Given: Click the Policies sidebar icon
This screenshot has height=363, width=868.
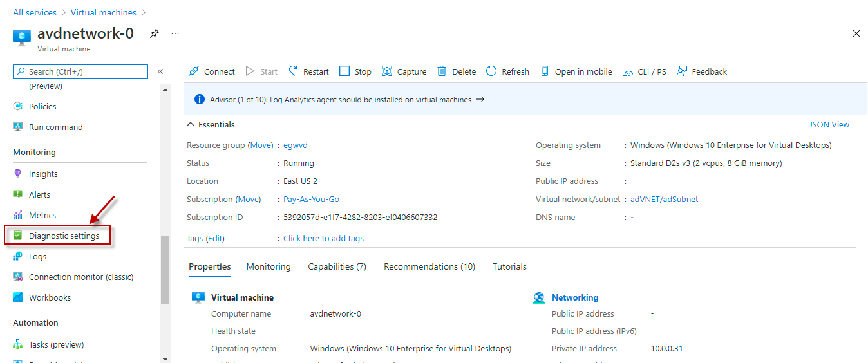Looking at the screenshot, I should (18, 106).
